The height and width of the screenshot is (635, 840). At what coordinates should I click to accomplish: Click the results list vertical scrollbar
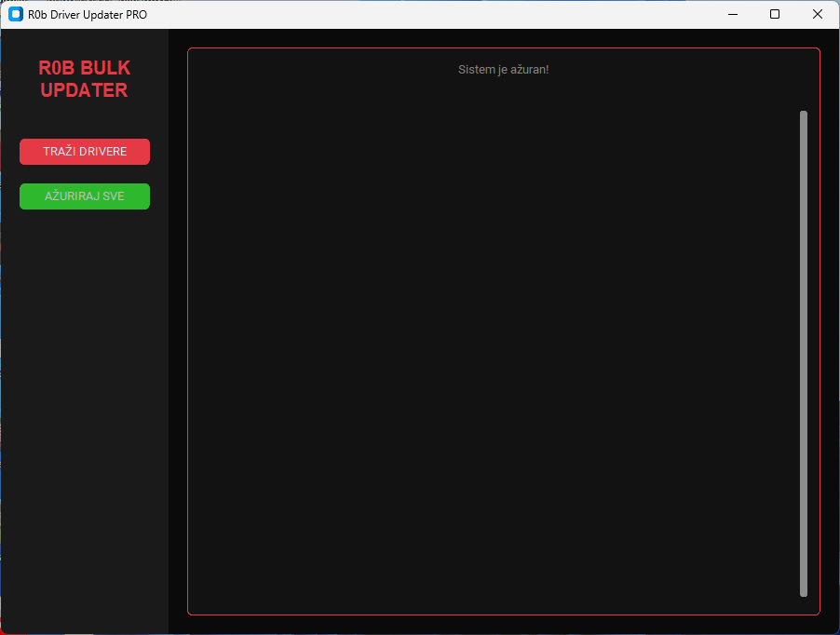tap(803, 354)
